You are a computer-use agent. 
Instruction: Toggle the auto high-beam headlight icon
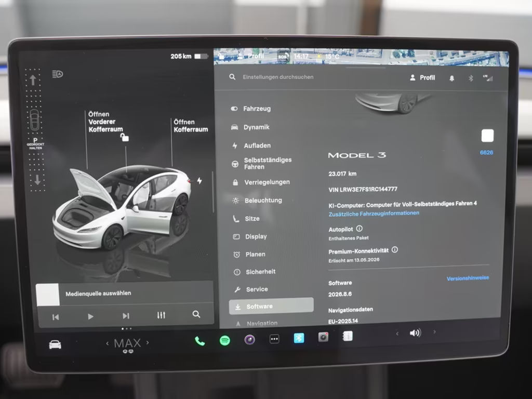(57, 74)
